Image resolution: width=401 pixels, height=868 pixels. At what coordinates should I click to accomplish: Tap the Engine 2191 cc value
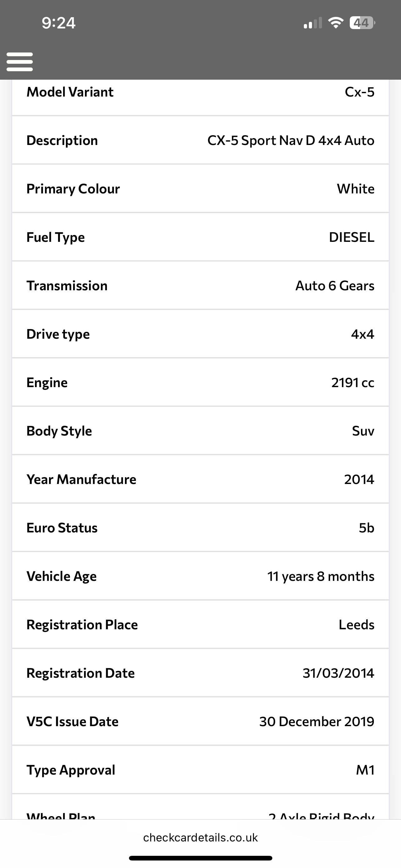(x=353, y=382)
